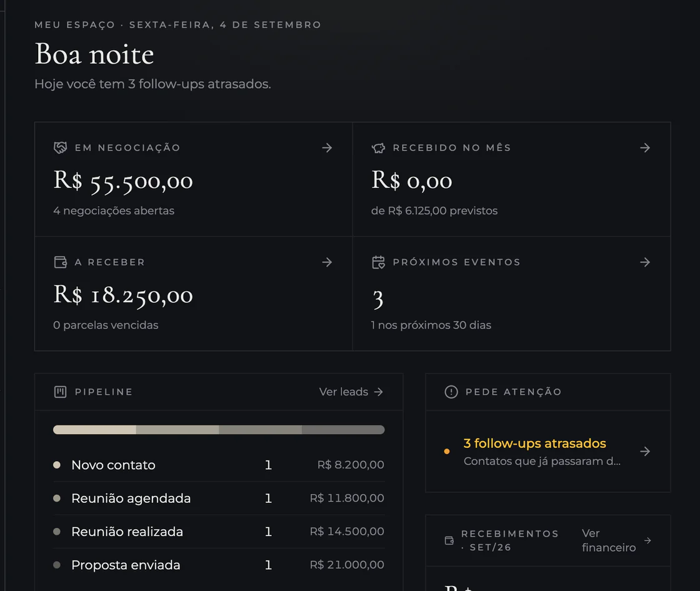Open the Em Negociação card arrow
700x591 pixels.
pyautogui.click(x=327, y=147)
